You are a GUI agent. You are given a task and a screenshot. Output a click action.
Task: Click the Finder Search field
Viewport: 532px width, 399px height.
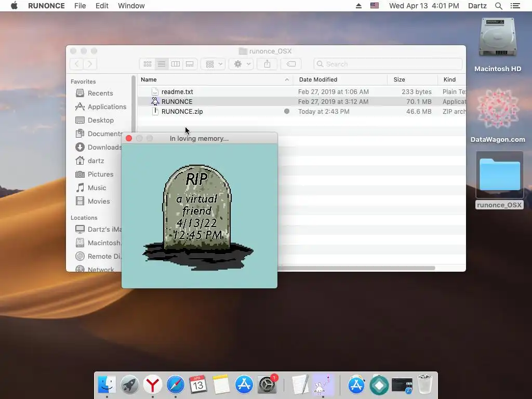click(388, 64)
